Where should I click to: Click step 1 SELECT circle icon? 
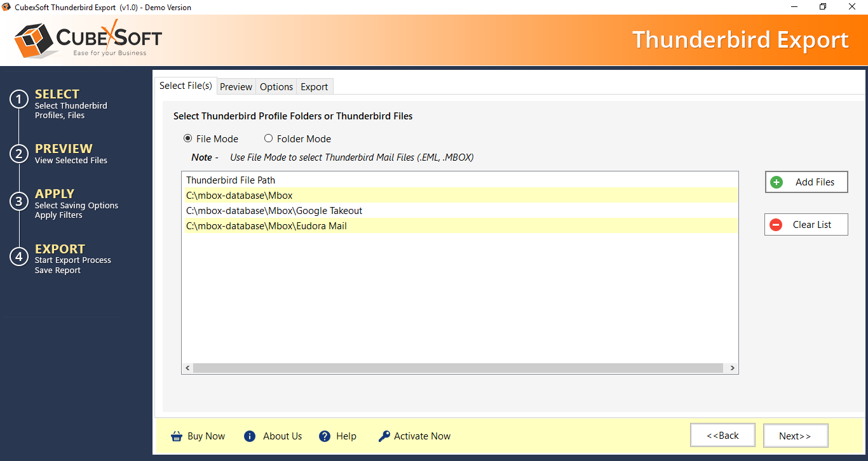[19, 100]
